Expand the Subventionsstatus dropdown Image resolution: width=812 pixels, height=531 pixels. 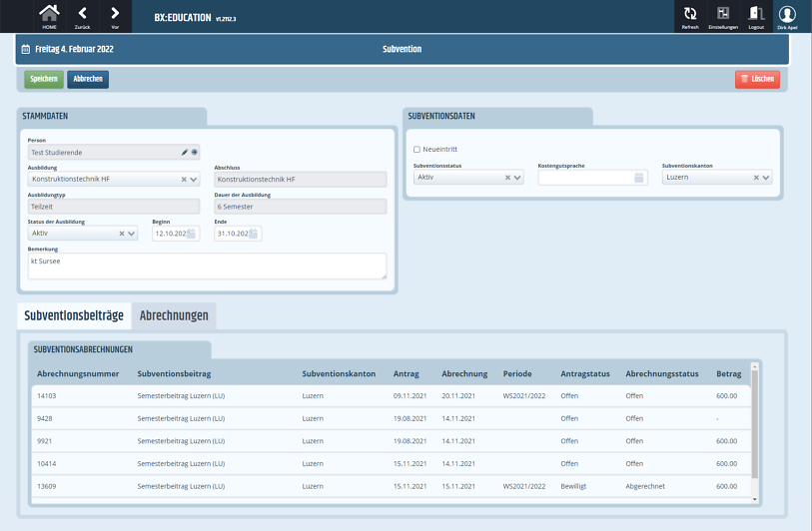(x=517, y=178)
